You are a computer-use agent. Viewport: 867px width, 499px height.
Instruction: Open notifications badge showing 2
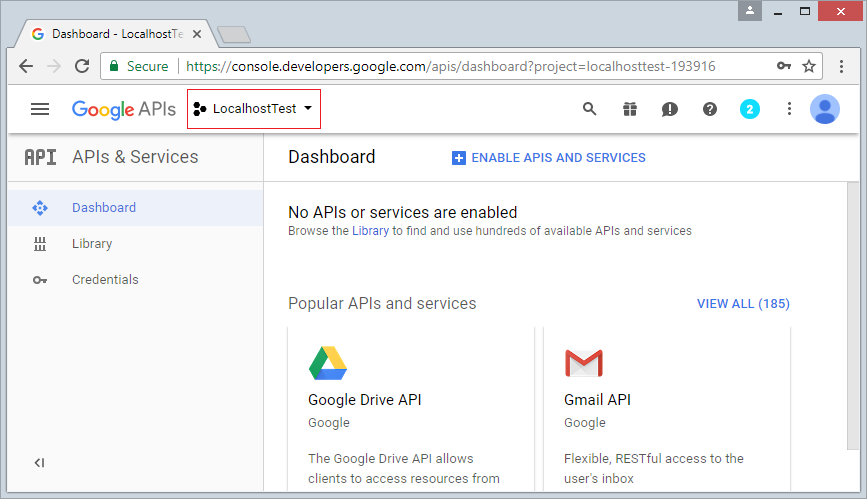(750, 109)
